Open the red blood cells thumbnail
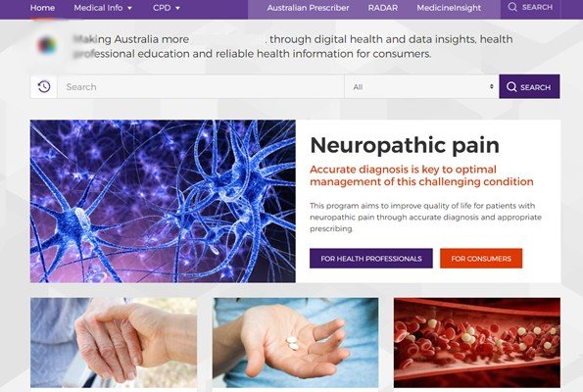 point(477,343)
